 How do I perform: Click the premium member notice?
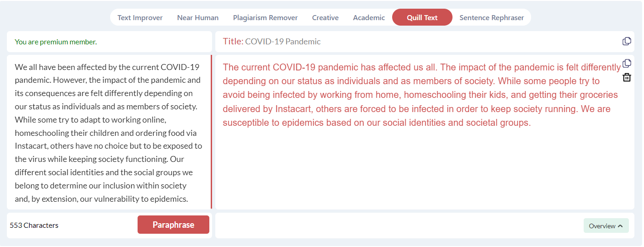click(x=56, y=42)
